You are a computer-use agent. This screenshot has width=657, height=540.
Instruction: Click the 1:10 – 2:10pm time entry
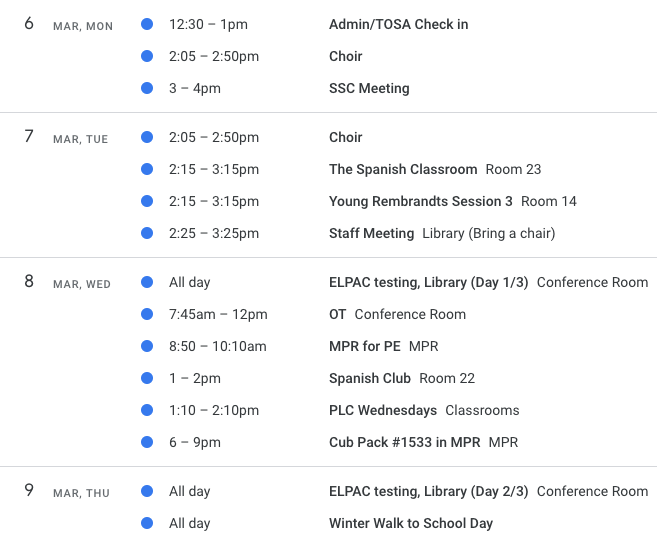214,411
